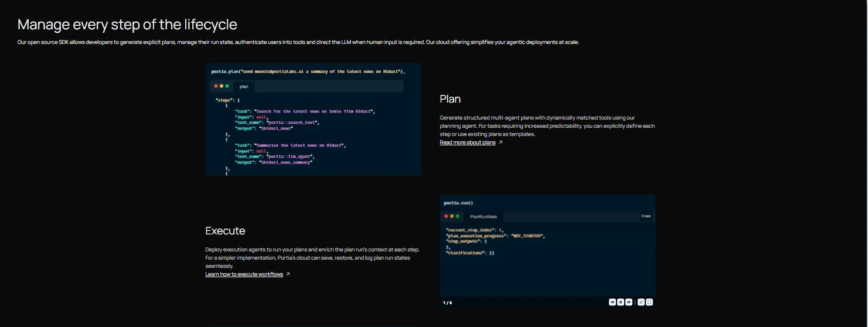Follow the 'Learn how to execute workflows' link
Image resolution: width=868 pixels, height=327 pixels.
point(244,274)
